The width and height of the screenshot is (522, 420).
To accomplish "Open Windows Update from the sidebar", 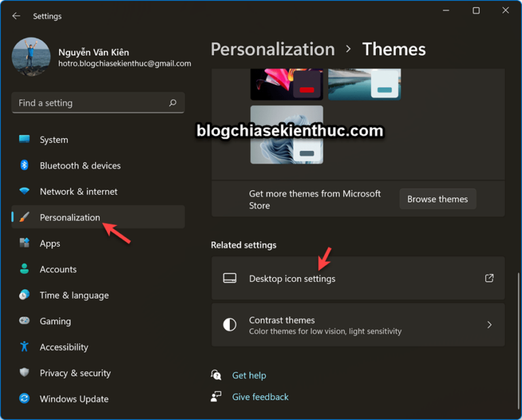I will (x=73, y=399).
